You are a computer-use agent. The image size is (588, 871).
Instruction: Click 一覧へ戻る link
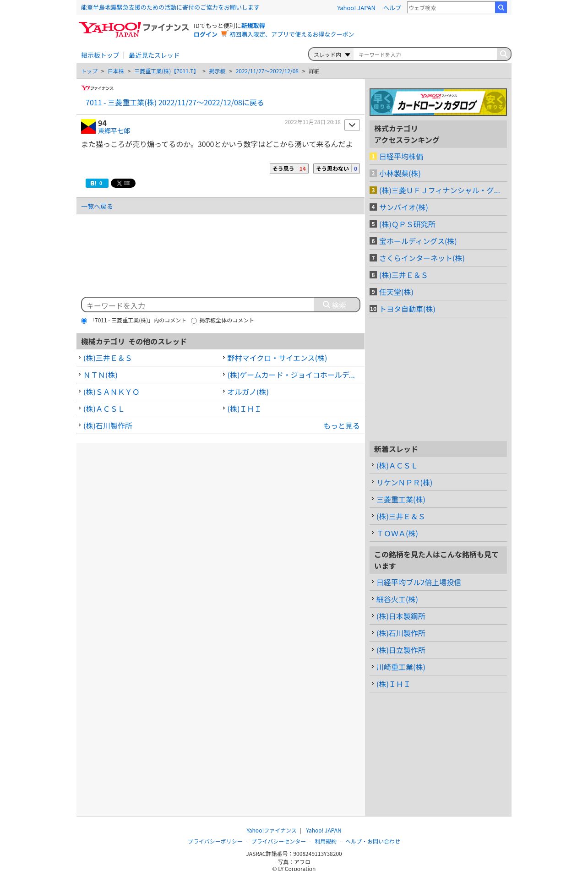point(97,207)
